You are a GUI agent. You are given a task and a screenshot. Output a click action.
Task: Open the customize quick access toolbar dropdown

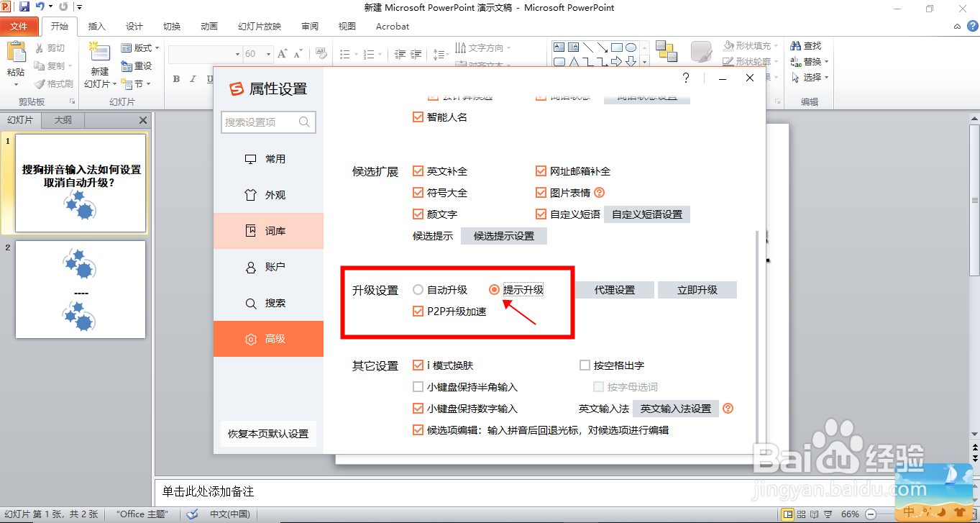[x=79, y=7]
